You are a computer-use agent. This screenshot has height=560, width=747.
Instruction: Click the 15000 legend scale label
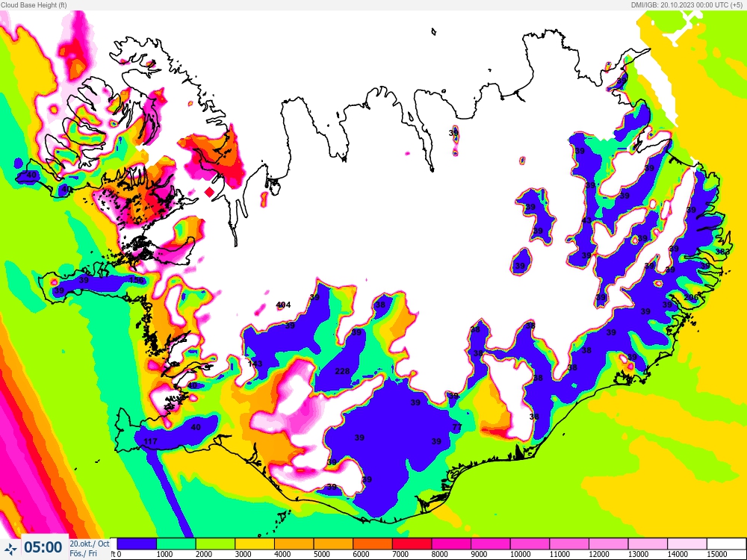717,554
